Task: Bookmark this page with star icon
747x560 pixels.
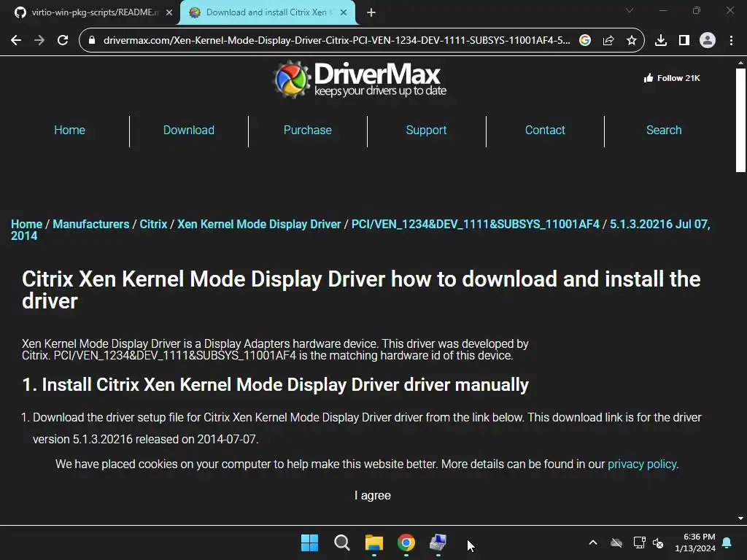Action: pyautogui.click(x=632, y=41)
